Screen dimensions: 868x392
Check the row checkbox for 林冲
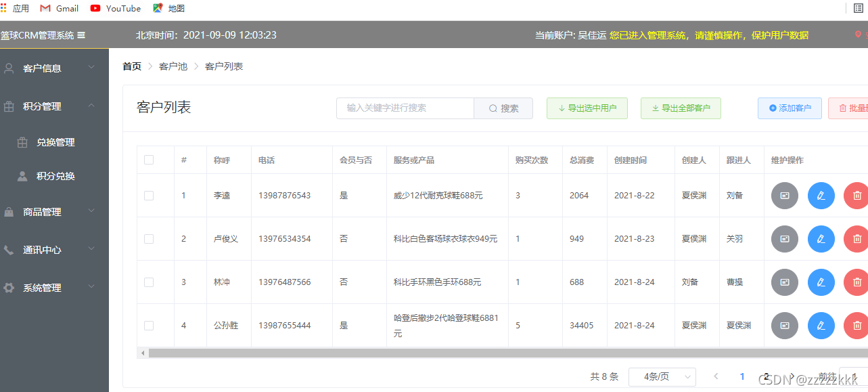[x=149, y=282]
